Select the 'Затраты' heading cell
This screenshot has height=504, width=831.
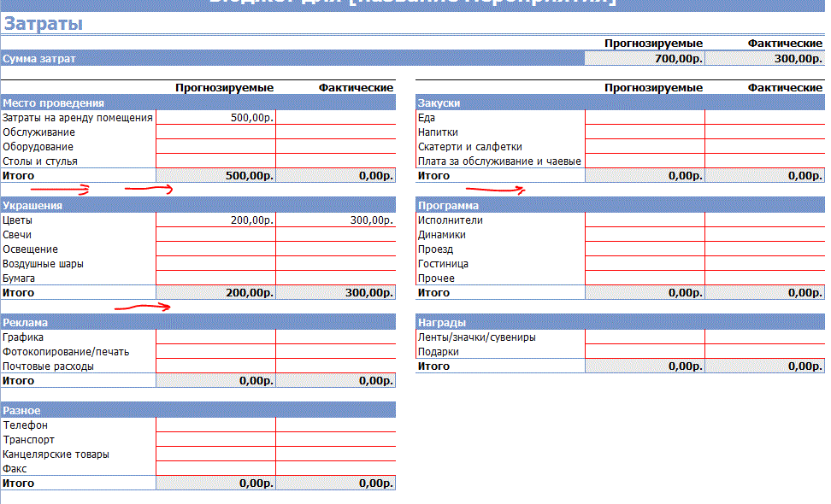pos(43,24)
